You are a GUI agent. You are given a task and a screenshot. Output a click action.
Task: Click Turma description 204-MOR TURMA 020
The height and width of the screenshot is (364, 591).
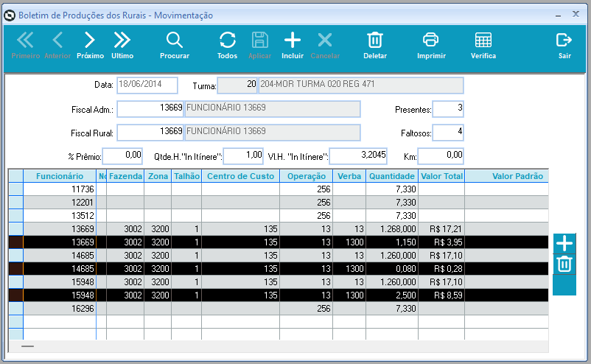tap(361, 85)
